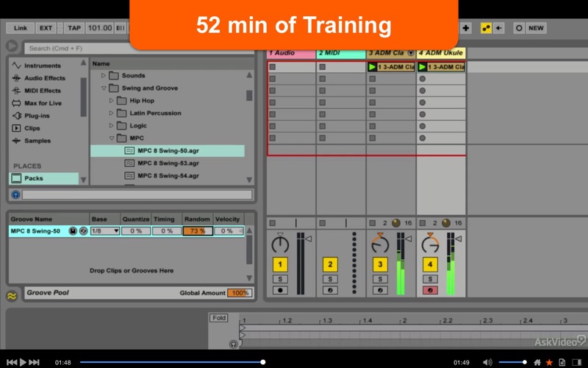This screenshot has height=368, width=588.
Task: Select the 101.00 tempo field
Action: pyautogui.click(x=100, y=28)
